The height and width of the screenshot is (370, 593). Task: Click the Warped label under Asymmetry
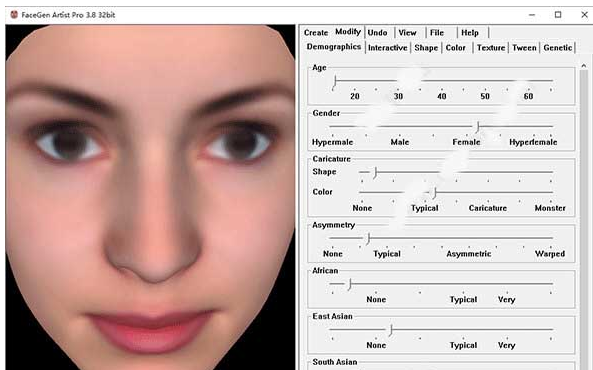click(550, 254)
